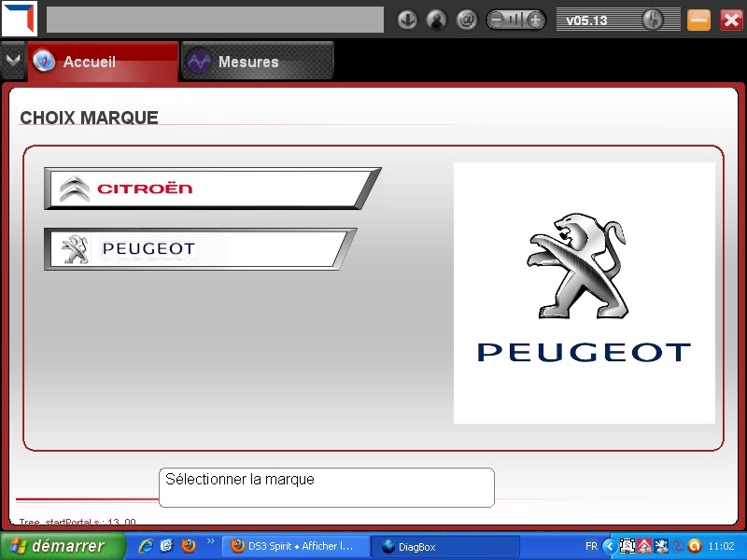Click the download arrow icon in top bar
Screen dimensions: 747x560
click(407, 20)
